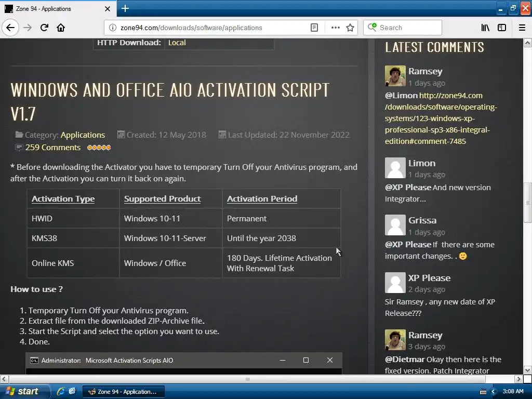Image resolution: width=532 pixels, height=399 pixels.
Task: Show sidebars with the sidebar icon
Action: click(x=502, y=28)
